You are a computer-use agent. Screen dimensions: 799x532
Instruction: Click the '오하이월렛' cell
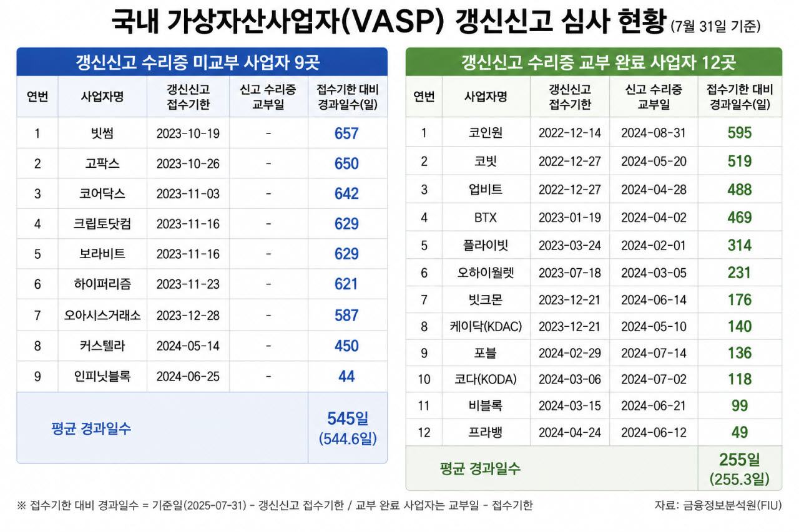[486, 273]
